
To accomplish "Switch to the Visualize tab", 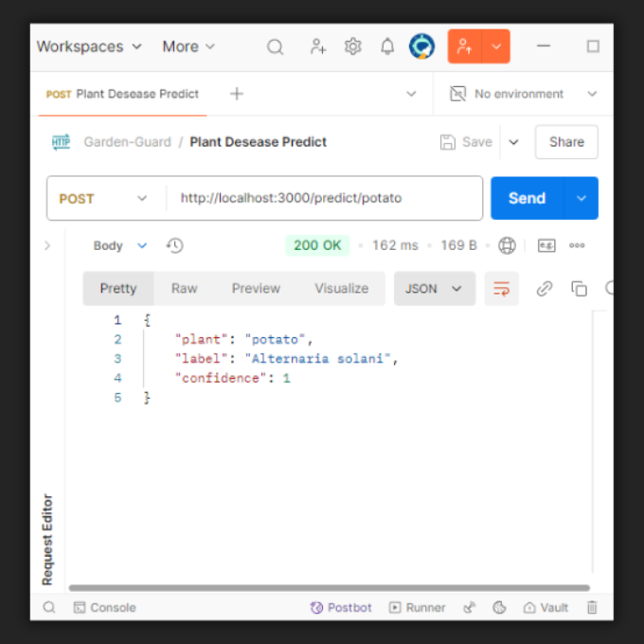I will (341, 289).
